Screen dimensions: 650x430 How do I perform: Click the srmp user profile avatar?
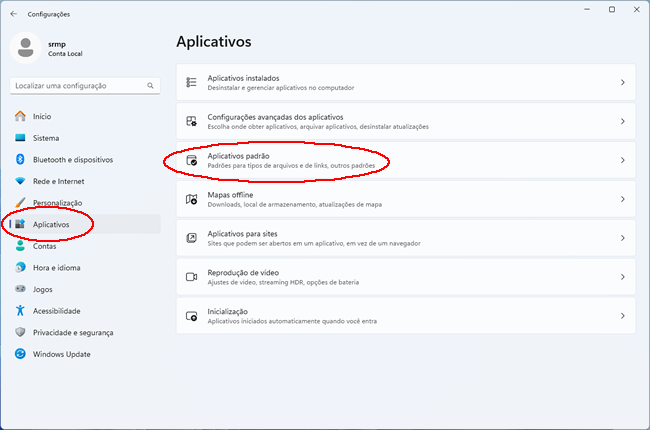click(25, 48)
